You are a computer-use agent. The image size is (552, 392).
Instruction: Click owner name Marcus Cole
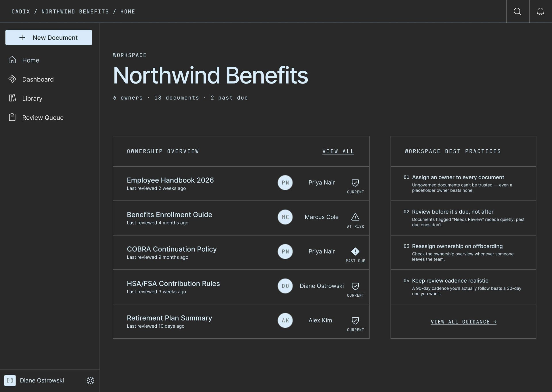click(321, 217)
